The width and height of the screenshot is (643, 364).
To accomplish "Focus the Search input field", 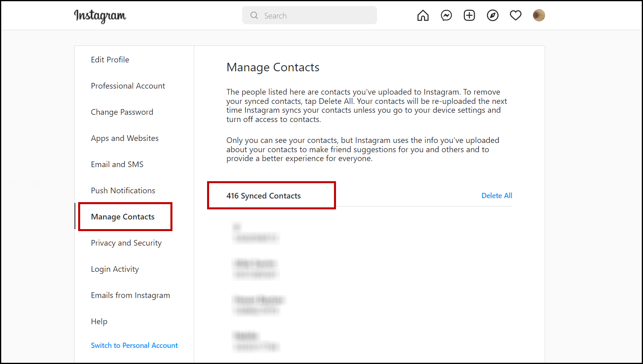I will (x=309, y=15).
